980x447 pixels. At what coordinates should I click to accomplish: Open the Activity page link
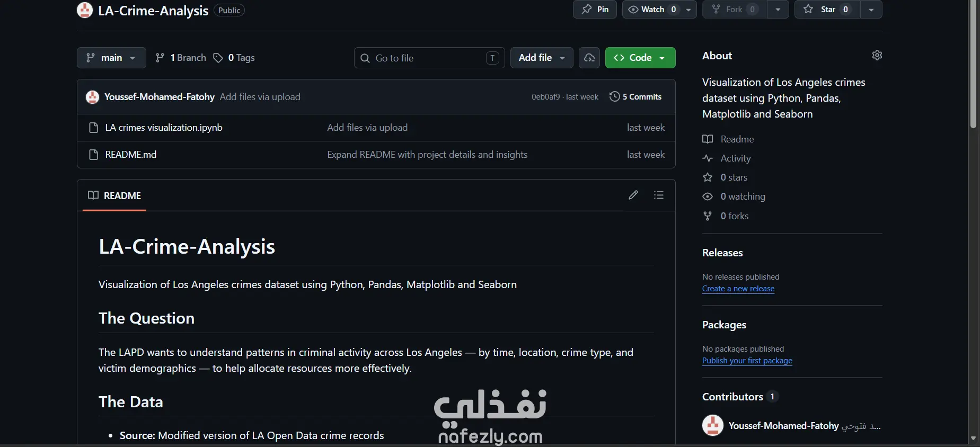point(727,158)
